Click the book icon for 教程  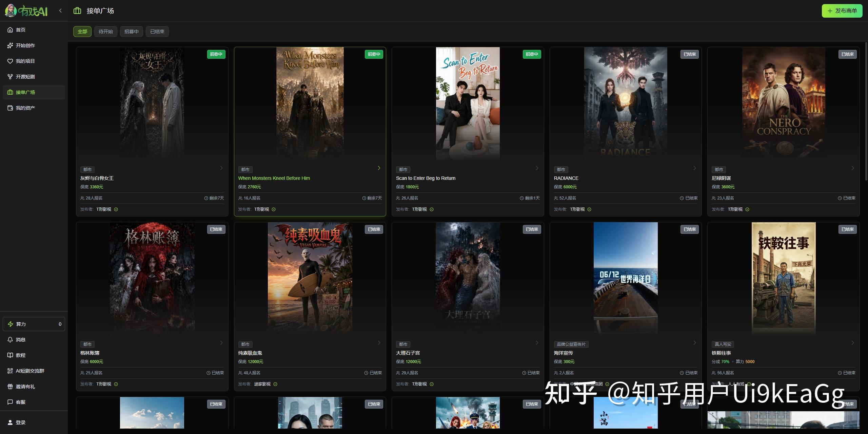point(10,355)
